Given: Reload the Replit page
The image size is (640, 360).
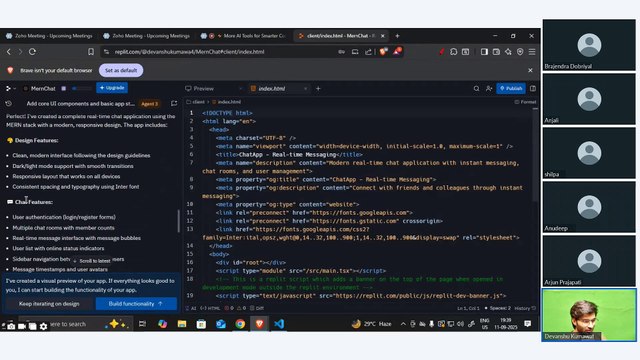Looking at the screenshot, I should [32, 52].
